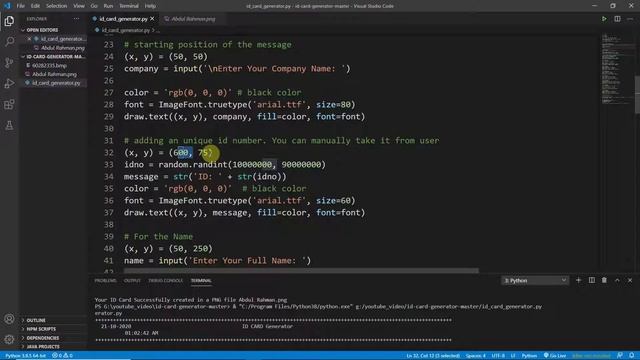Expand the Dependencies section
This screenshot has width=640, height=360.
pos(42,338)
